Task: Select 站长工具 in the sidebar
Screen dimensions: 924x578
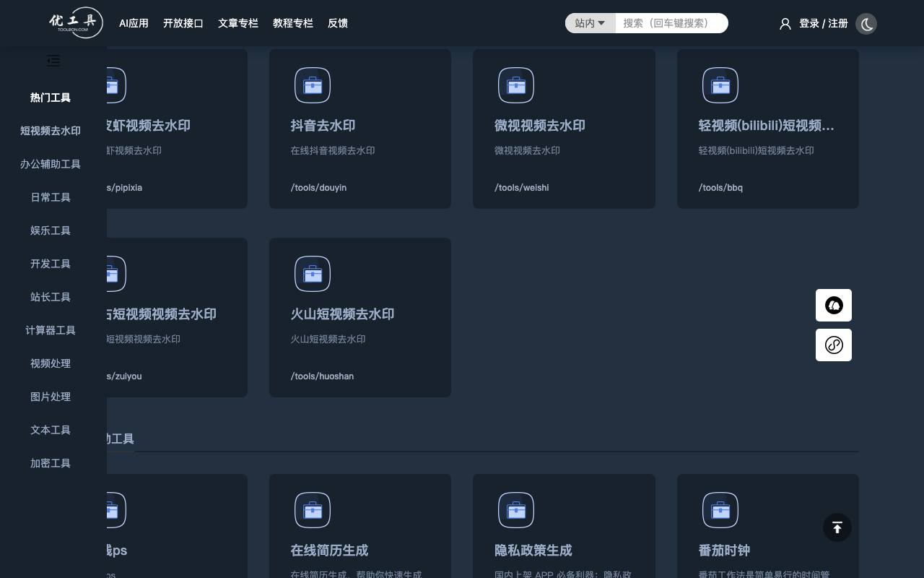Action: [51, 297]
